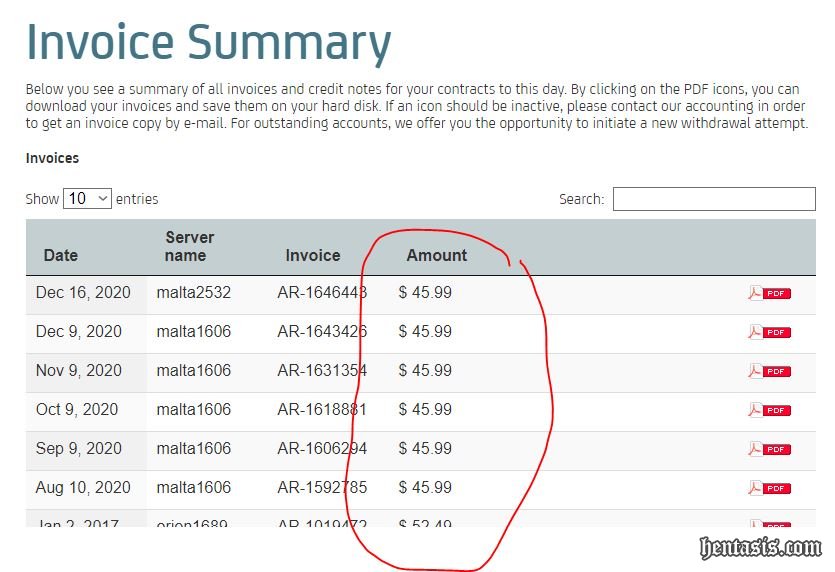The height and width of the screenshot is (572, 835).
Task: Select the Oct 9, 2020 date cell
Action: point(77,410)
